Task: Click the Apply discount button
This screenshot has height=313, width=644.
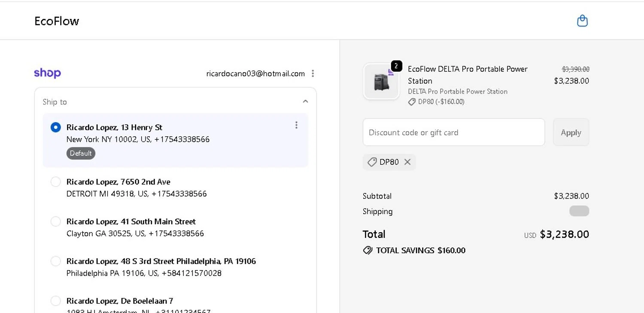Action: (571, 132)
